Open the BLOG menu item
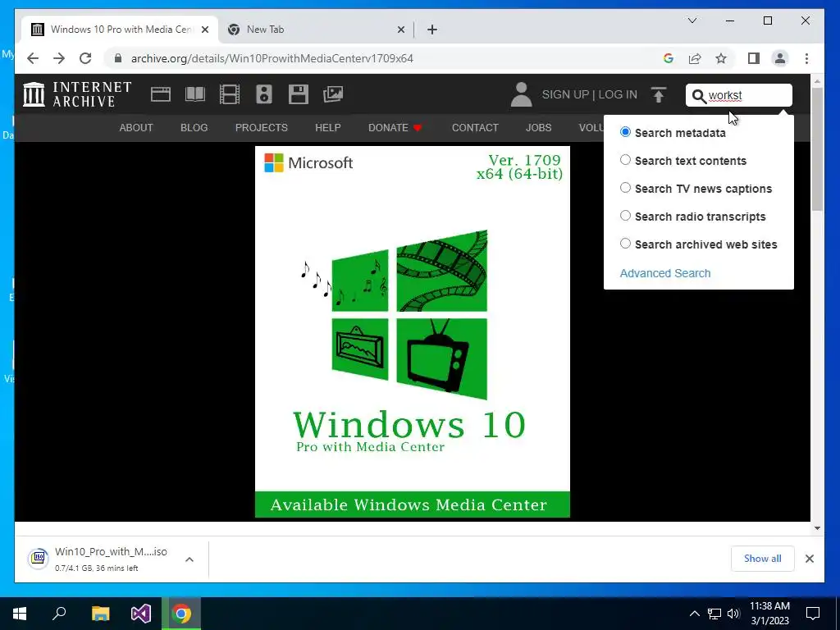 [194, 127]
